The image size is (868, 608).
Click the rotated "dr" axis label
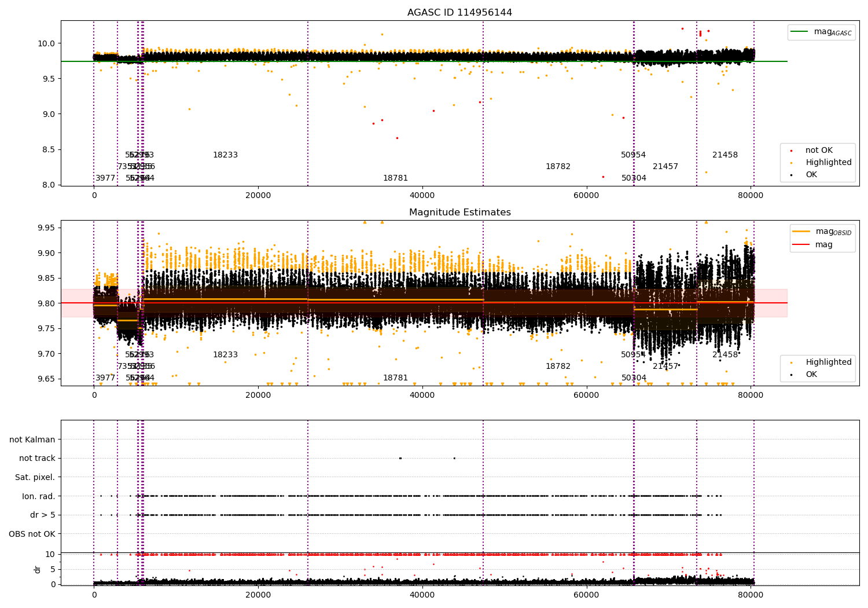click(38, 569)
